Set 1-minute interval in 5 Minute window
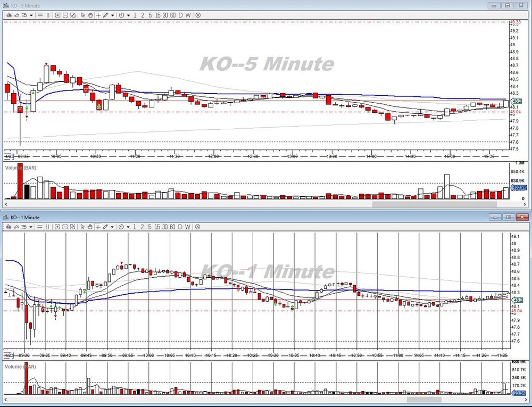Screen dimensions: 532x407 (135, 15)
